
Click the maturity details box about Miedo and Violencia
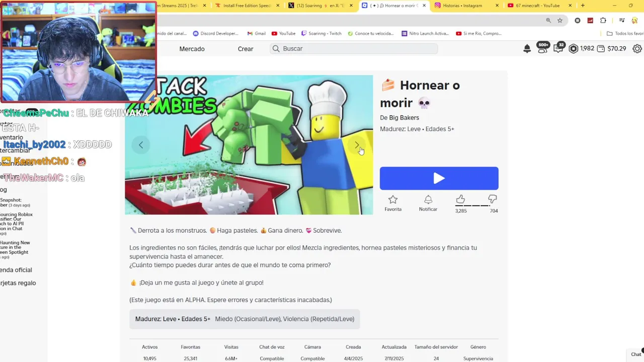(245, 319)
